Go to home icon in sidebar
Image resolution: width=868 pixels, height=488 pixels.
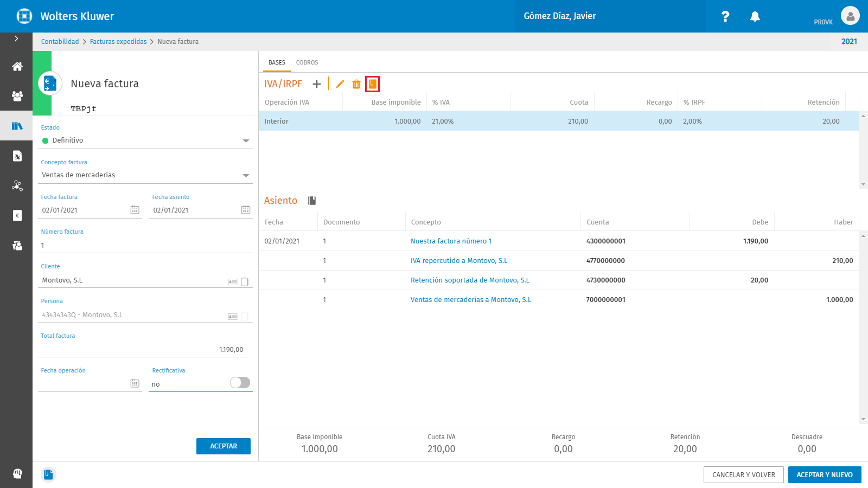(x=17, y=67)
